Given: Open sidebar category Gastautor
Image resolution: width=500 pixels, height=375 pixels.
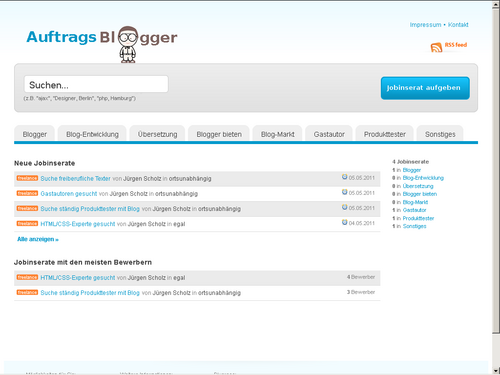Looking at the screenshot, I should pyautogui.click(x=414, y=210).
